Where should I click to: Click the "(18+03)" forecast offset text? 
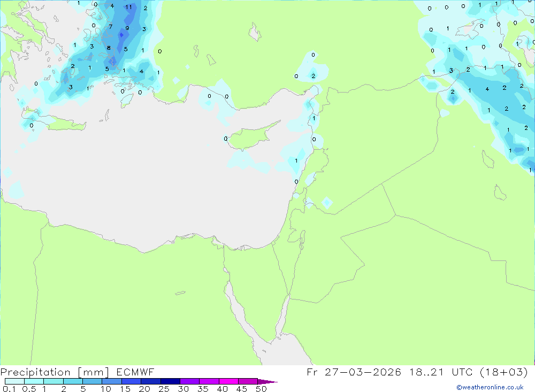(503, 372)
